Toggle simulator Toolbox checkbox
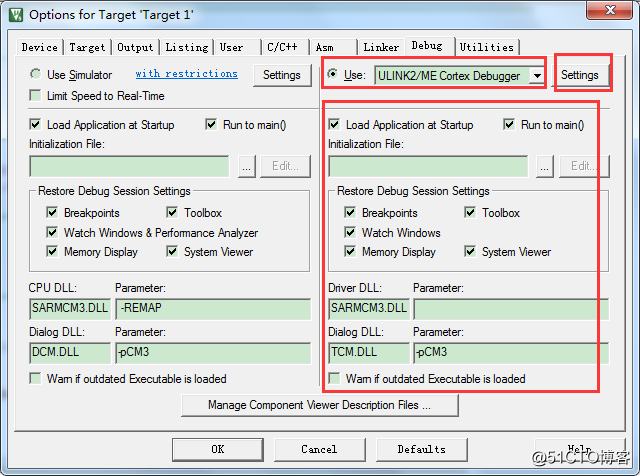This screenshot has width=640, height=476. (172, 212)
